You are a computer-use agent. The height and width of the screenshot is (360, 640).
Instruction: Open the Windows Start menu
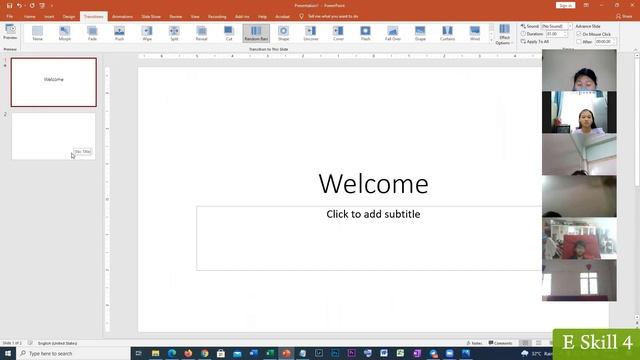coord(8,353)
